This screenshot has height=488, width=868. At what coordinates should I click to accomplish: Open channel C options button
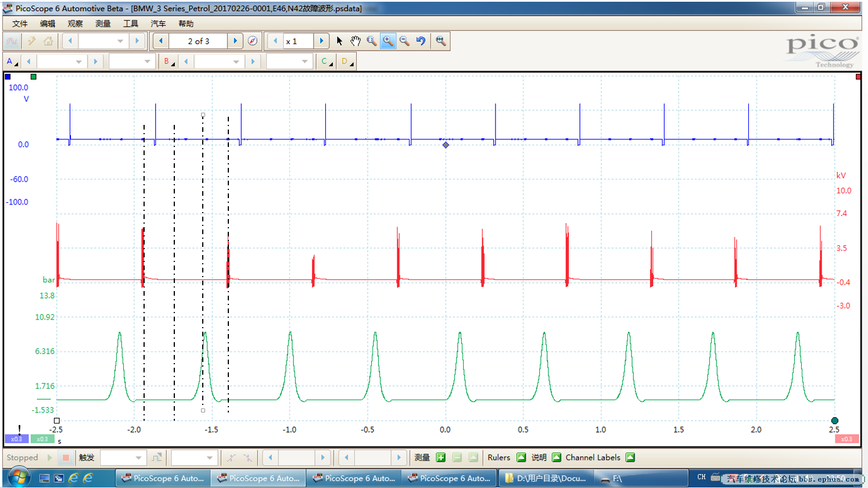(x=327, y=62)
